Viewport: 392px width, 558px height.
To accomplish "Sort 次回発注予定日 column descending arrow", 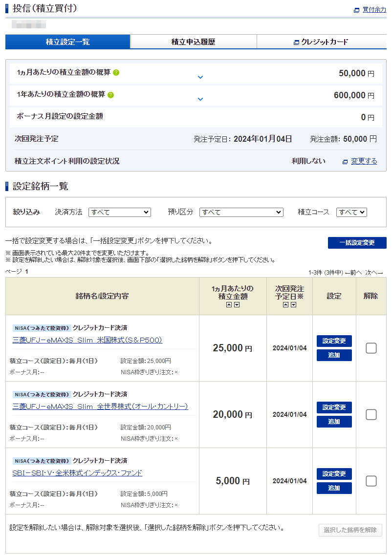I will (293, 305).
